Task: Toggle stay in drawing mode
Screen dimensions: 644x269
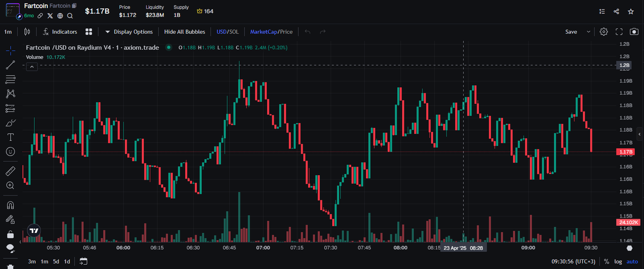Action: point(10,219)
